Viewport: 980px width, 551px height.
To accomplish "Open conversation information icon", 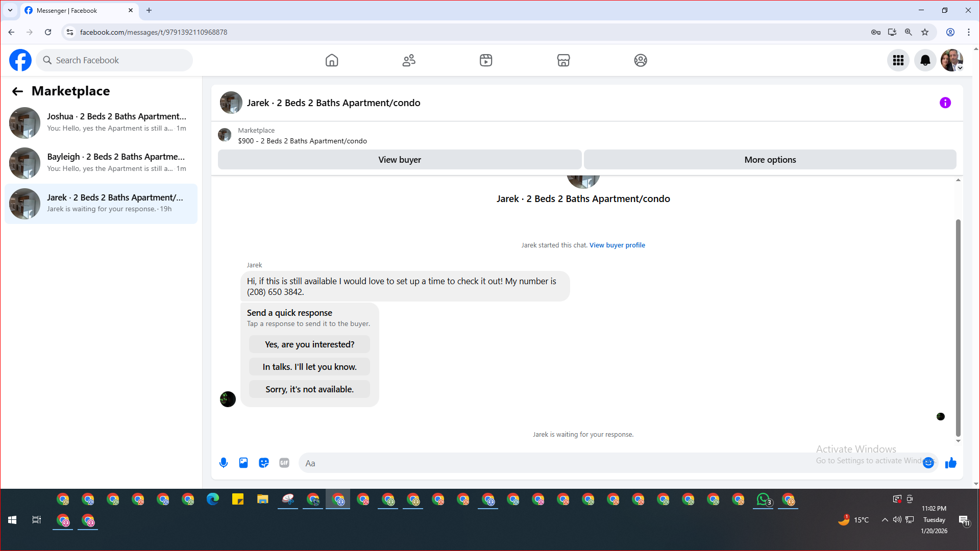I will coord(945,103).
